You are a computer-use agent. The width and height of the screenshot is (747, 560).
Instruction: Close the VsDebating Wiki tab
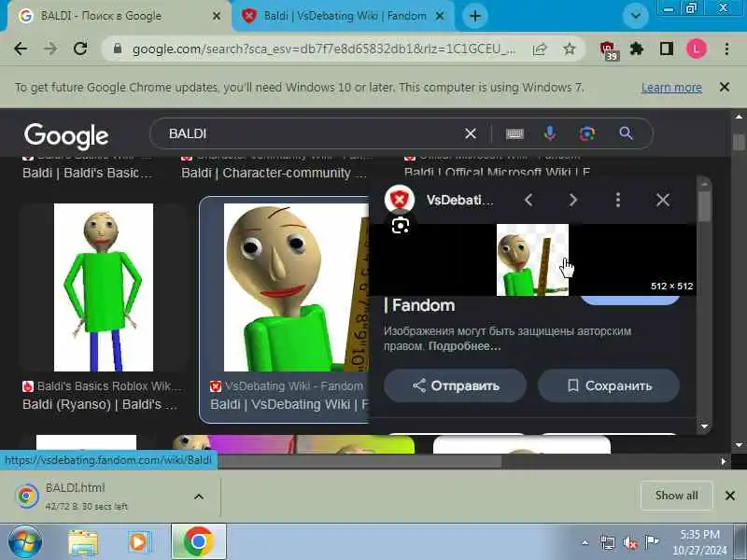pyautogui.click(x=440, y=16)
